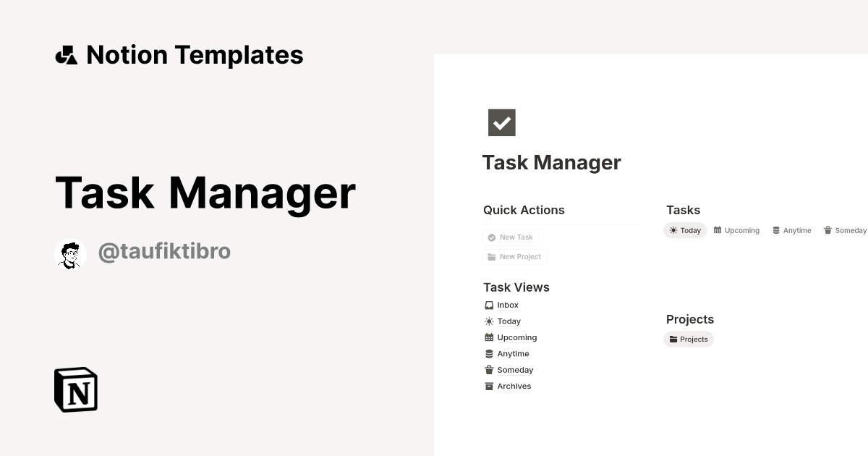The height and width of the screenshot is (456, 868).
Task: Click the basket icon next to Someday
Action: 489,370
